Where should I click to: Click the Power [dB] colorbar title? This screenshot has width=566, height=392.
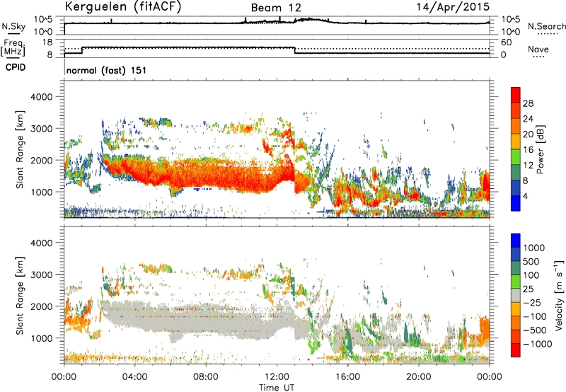pos(540,149)
